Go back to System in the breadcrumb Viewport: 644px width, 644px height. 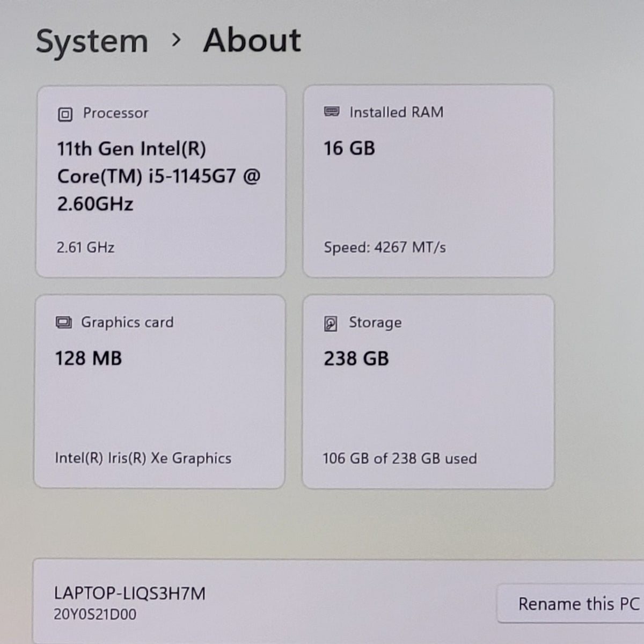(x=92, y=41)
